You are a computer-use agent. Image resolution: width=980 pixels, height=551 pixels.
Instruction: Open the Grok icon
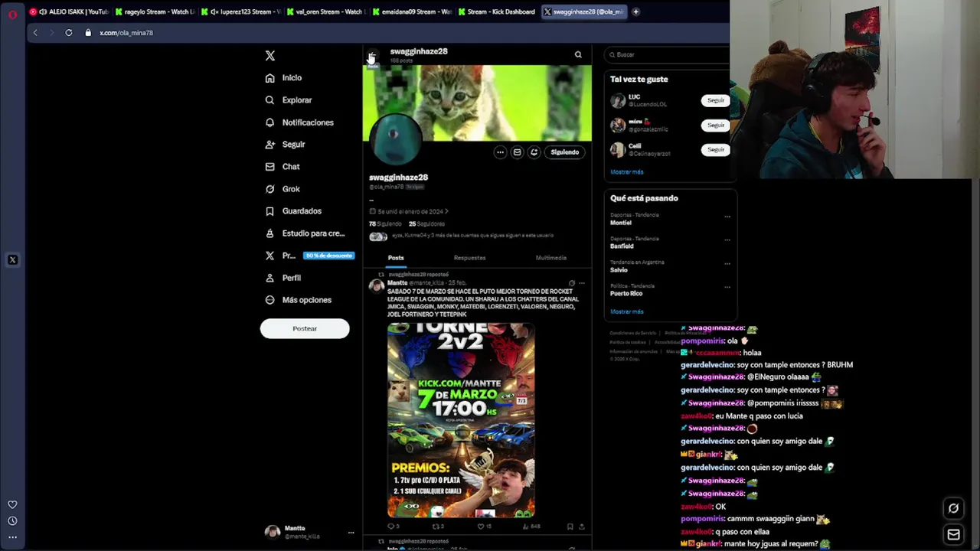269,189
